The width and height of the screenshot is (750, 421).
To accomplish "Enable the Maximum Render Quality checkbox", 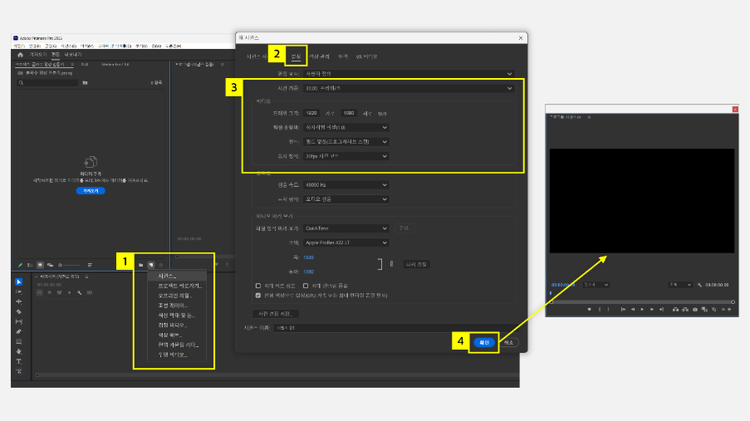I will (305, 286).
